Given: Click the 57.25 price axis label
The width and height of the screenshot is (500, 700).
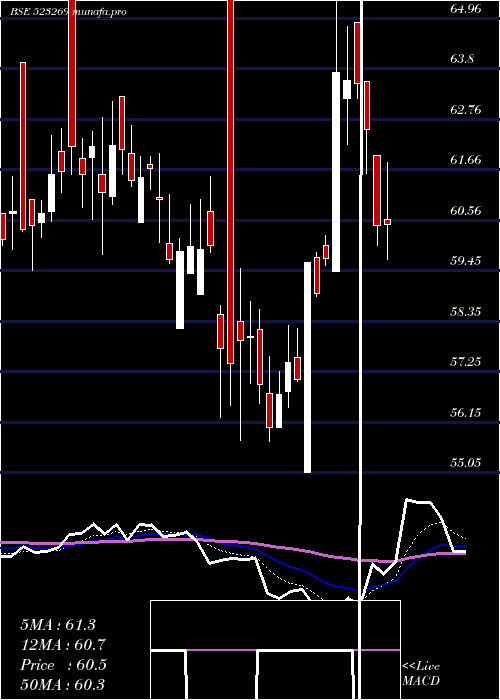Looking at the screenshot, I should (466, 361).
